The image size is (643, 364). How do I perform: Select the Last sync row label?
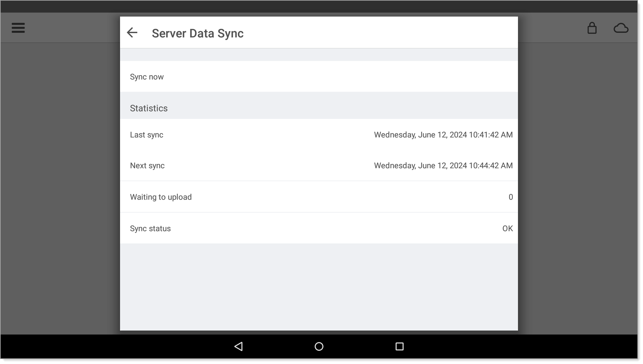click(147, 135)
